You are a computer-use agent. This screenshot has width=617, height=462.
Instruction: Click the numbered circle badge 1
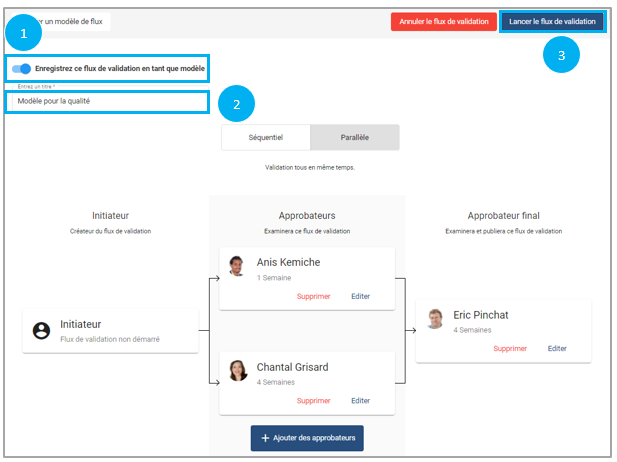24,34
